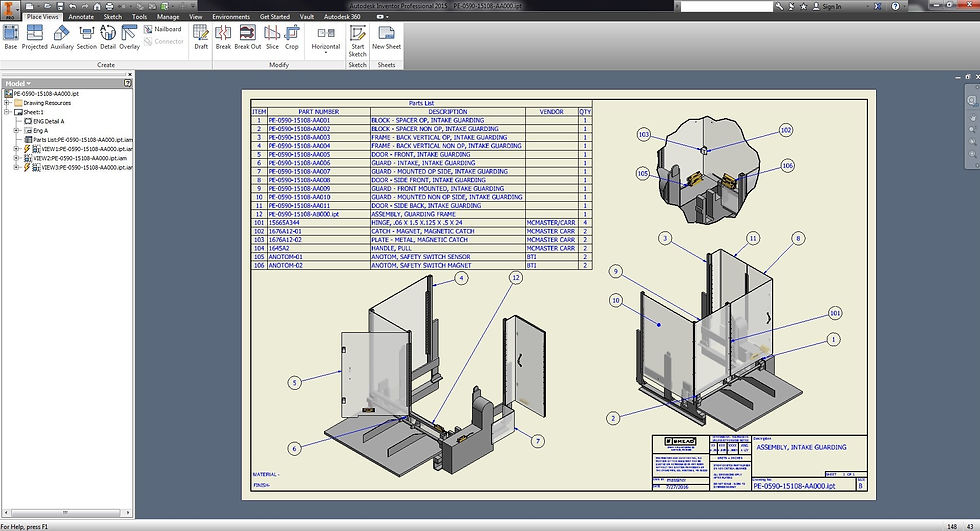Select the Break Out tool
This screenshot has width=980, height=531.
pyautogui.click(x=248, y=37)
